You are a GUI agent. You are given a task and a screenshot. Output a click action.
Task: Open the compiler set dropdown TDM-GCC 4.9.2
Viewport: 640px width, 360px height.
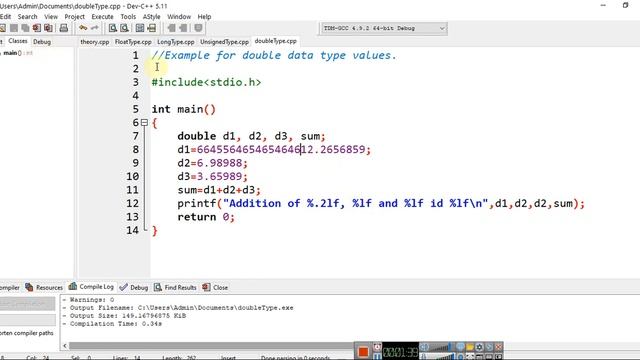pos(383,28)
